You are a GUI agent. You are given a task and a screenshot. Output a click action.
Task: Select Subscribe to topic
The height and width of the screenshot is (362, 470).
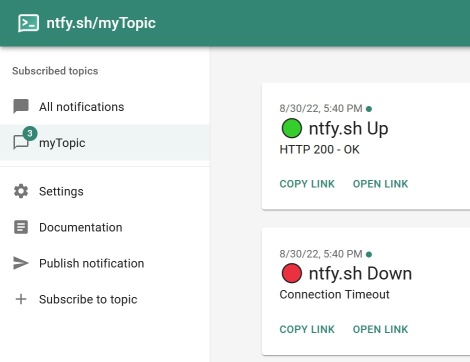coord(105,299)
